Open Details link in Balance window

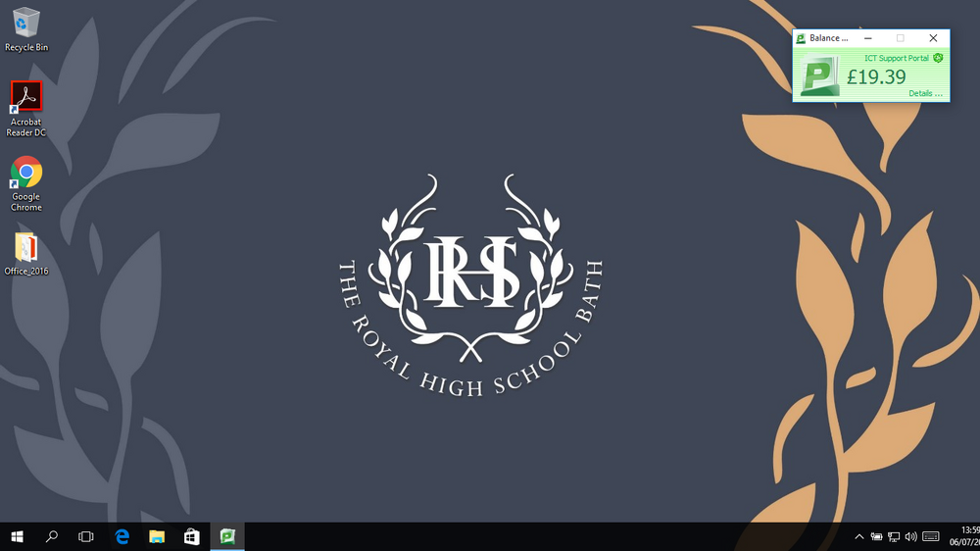[925, 93]
